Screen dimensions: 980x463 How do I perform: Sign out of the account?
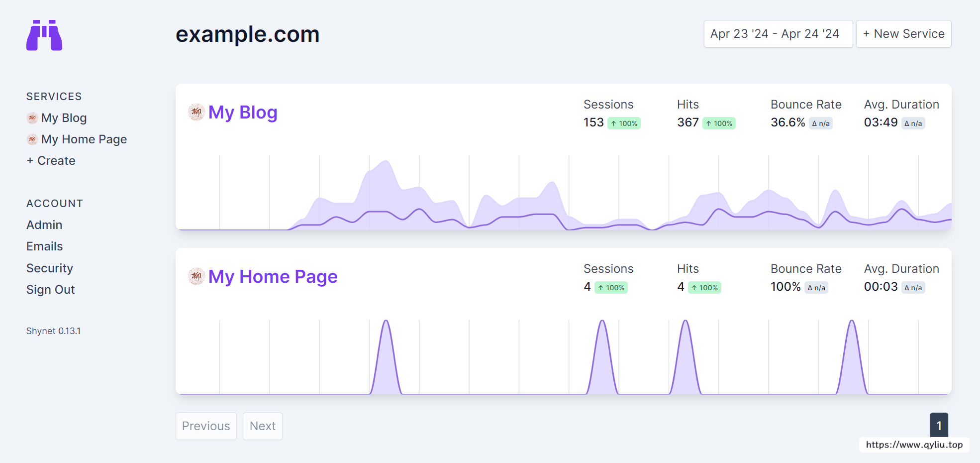click(51, 290)
